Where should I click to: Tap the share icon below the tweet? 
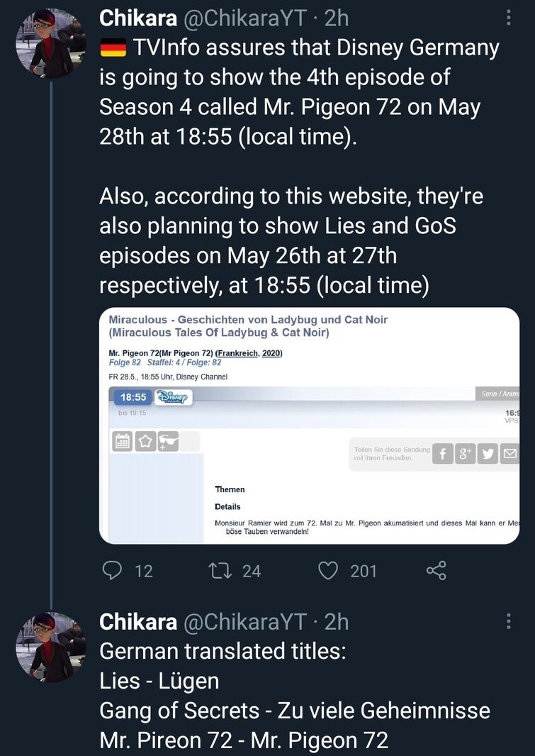pyautogui.click(x=437, y=570)
